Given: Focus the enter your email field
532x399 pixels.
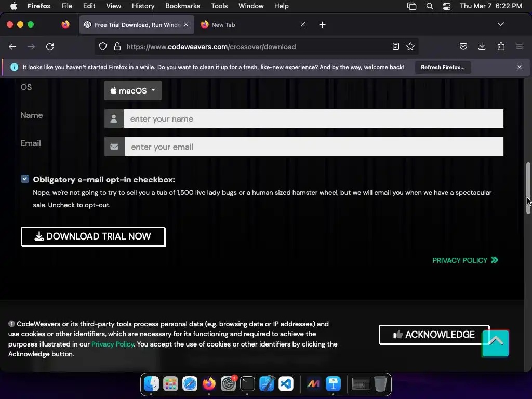Looking at the screenshot, I should click(x=314, y=147).
